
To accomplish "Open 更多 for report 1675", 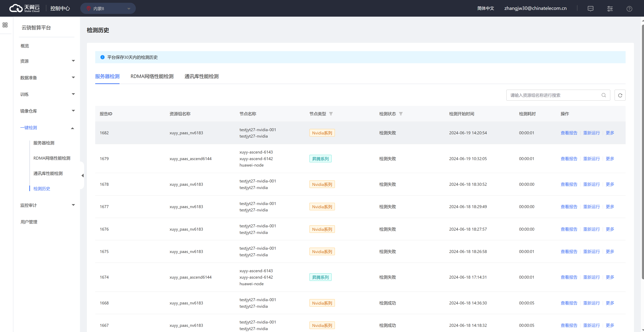I will pyautogui.click(x=610, y=252).
